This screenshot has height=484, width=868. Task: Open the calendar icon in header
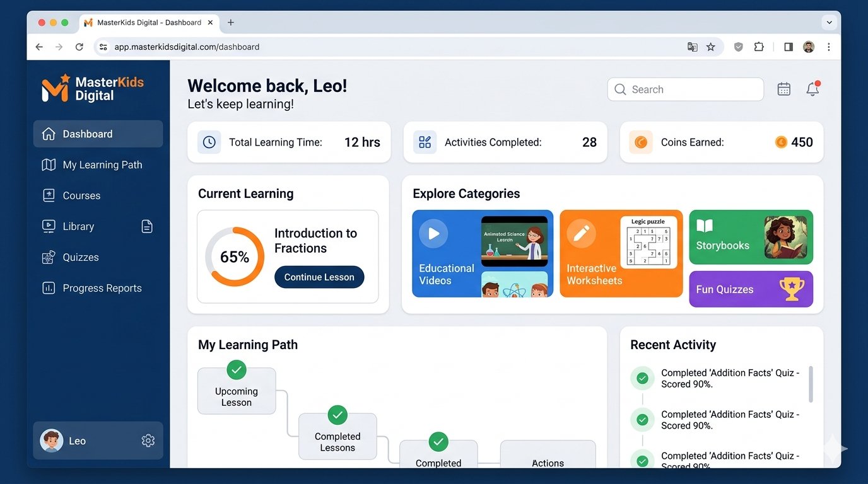pyautogui.click(x=784, y=89)
